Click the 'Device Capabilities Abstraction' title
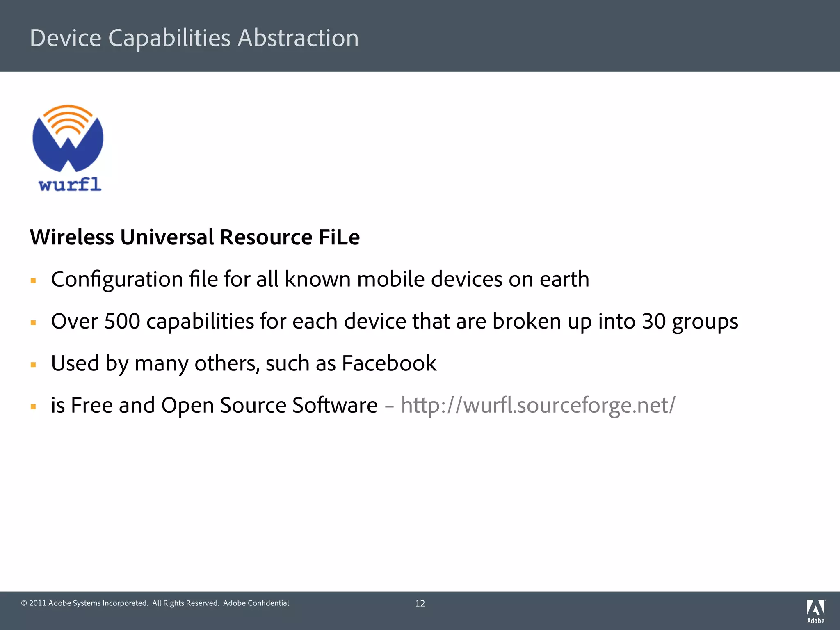Viewport: 840px width, 630px height. pos(194,38)
